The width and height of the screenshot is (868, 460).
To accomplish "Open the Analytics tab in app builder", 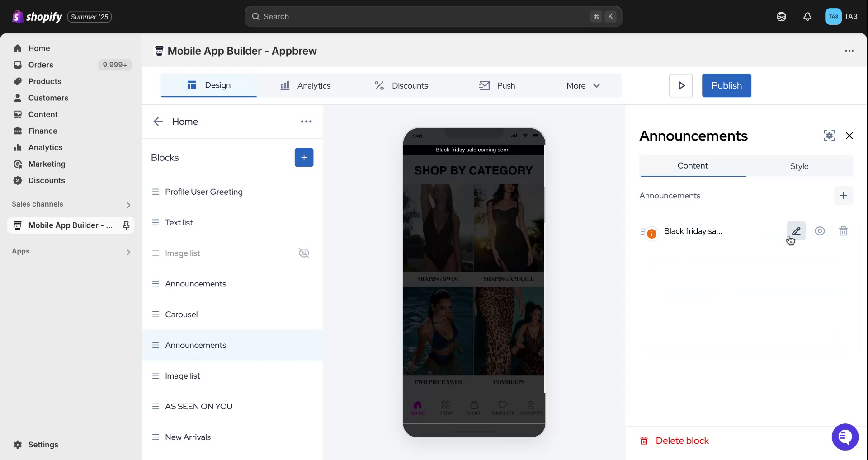I will tap(305, 85).
